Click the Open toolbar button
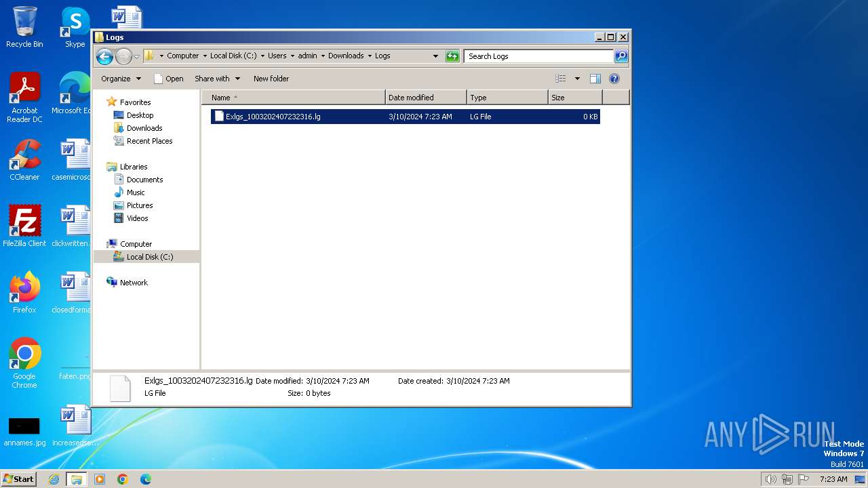Image resolution: width=868 pixels, height=488 pixels. coord(169,79)
